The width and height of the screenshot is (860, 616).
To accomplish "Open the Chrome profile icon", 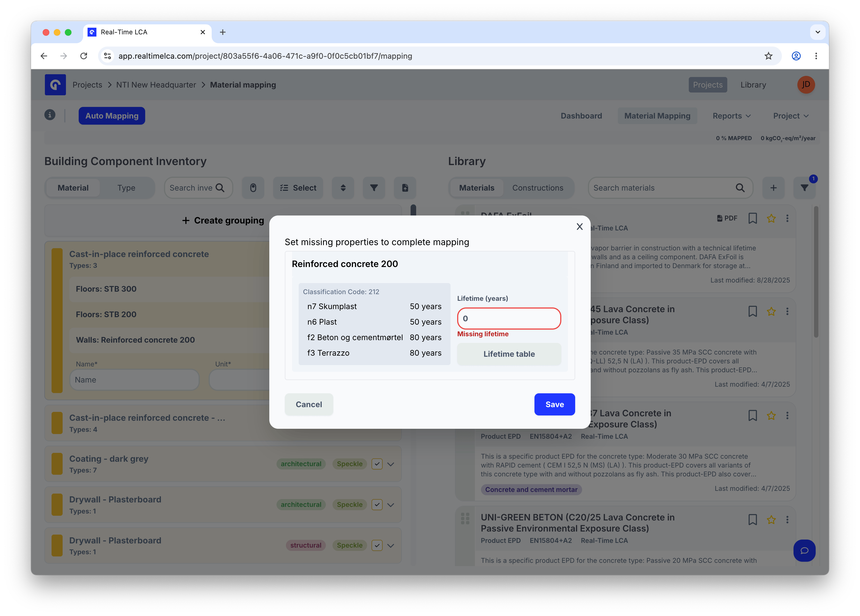I will point(796,56).
